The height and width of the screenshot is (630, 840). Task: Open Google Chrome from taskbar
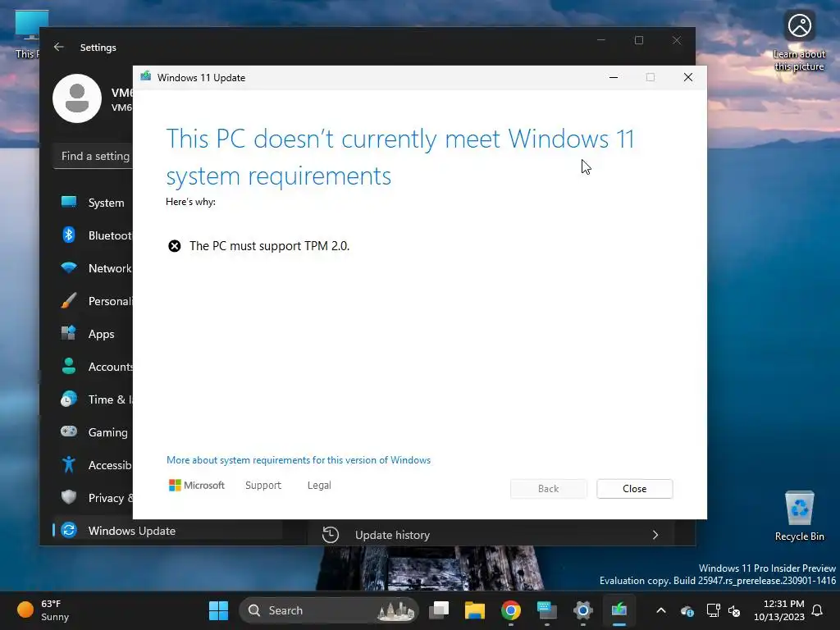(510, 610)
